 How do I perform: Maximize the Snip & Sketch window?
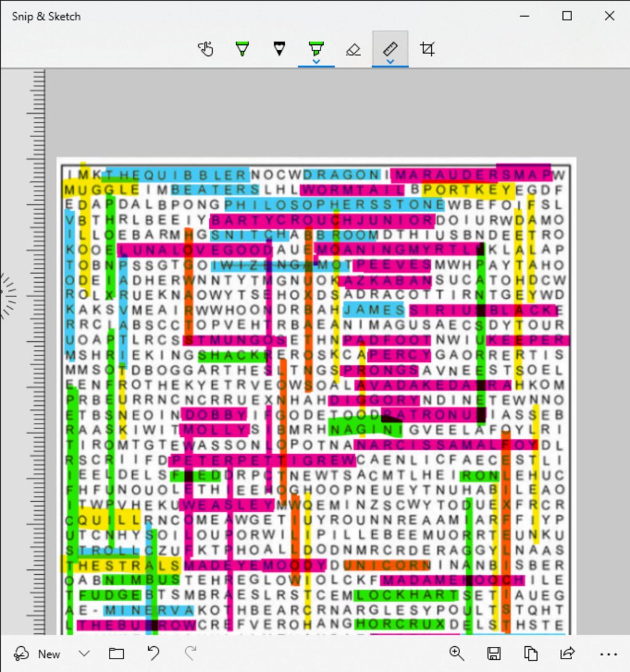coord(567,16)
